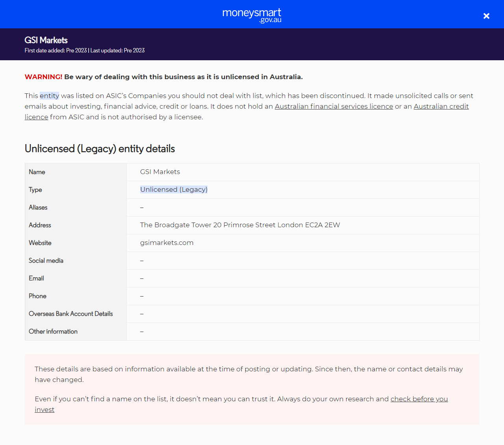Image resolution: width=504 pixels, height=445 pixels.
Task: Click the GSI Markets title in the dark banner
Action: click(46, 40)
